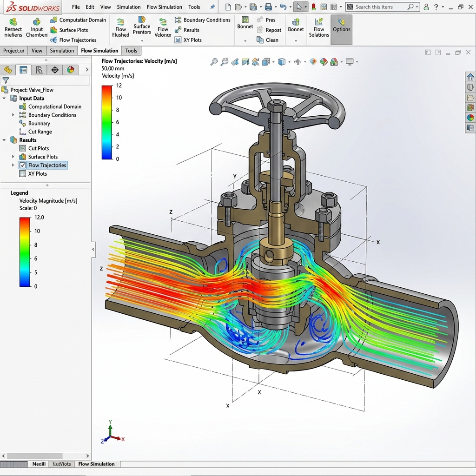Click the ribbon XY Plots button

click(x=188, y=40)
